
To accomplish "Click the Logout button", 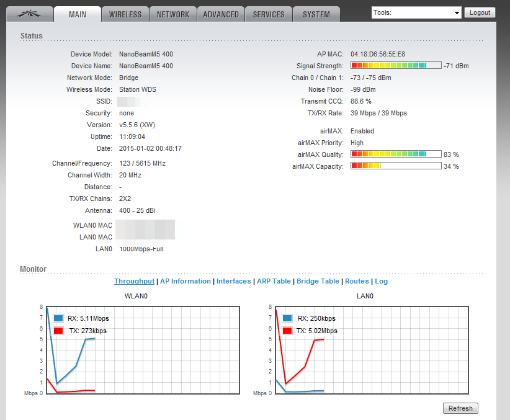I will coord(480,12).
